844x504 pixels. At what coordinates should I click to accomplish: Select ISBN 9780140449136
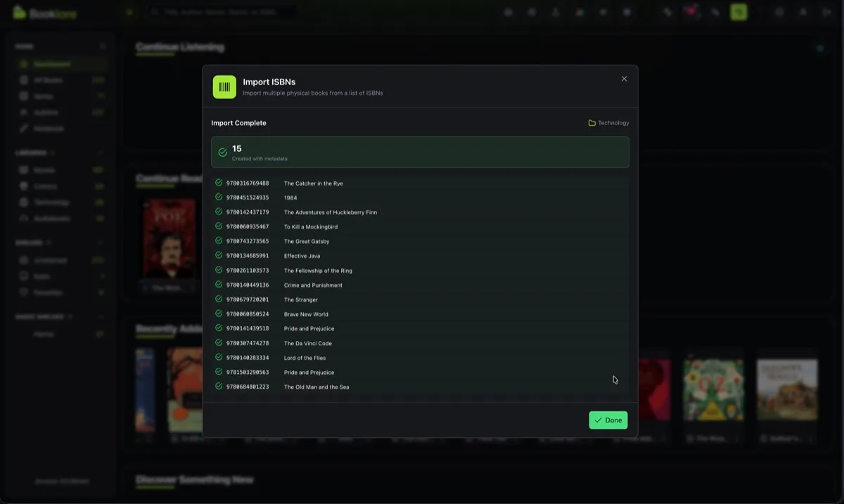[x=248, y=285]
